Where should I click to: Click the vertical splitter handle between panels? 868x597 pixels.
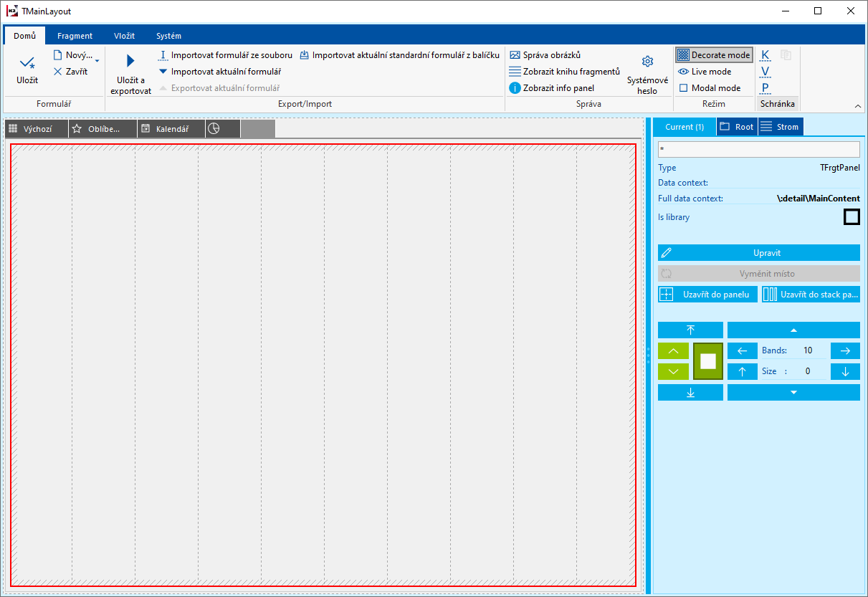pyautogui.click(x=648, y=355)
